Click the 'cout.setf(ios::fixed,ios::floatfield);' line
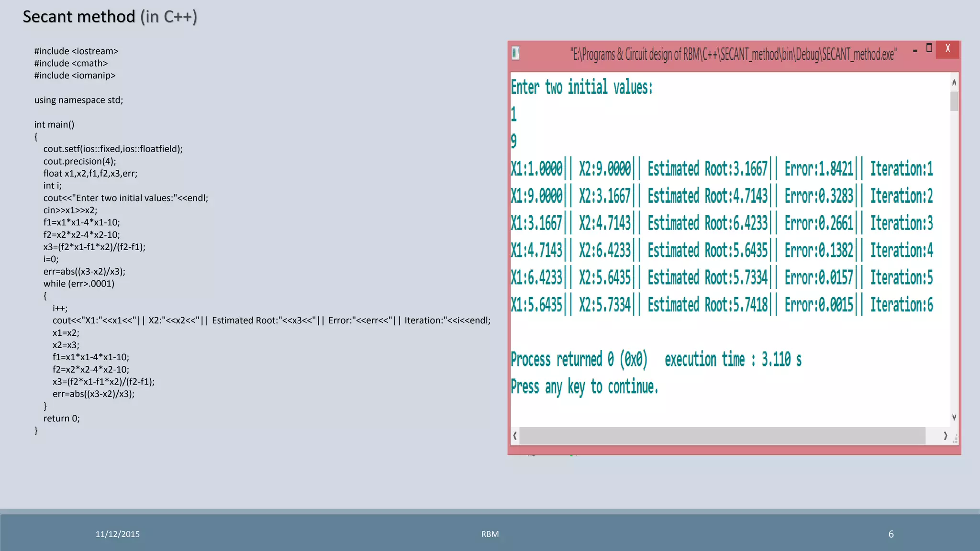The height and width of the screenshot is (551, 980). point(113,149)
